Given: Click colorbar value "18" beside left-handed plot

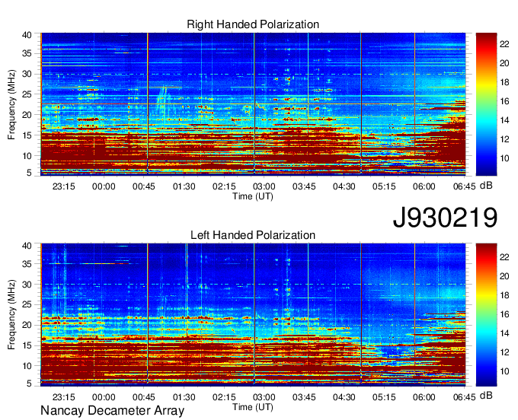Looking at the screenshot, I should pos(504,295).
